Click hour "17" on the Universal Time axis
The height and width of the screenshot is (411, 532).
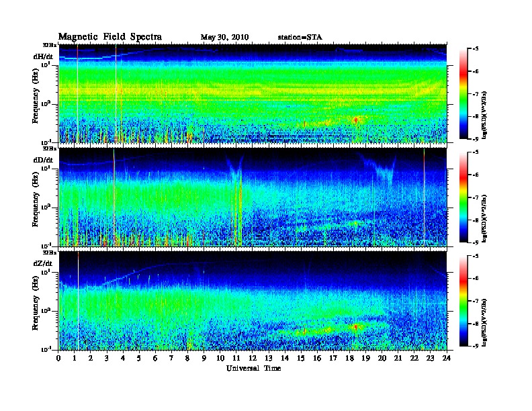point(333,359)
